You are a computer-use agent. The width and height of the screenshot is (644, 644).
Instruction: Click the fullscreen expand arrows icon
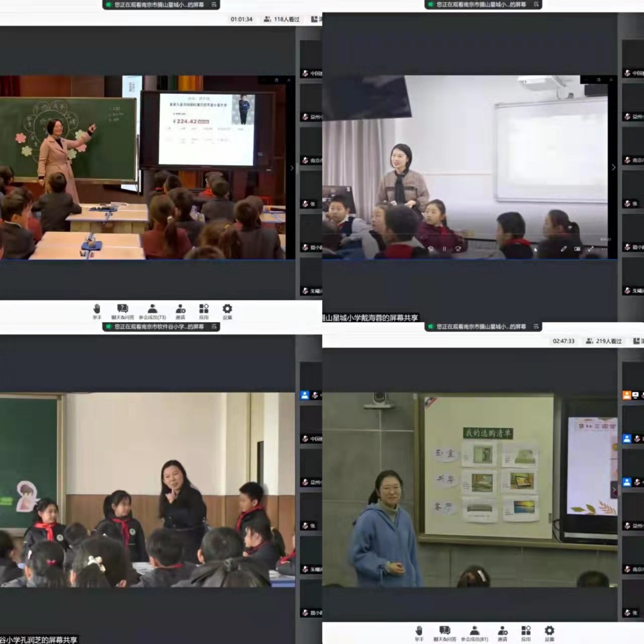(591, 249)
